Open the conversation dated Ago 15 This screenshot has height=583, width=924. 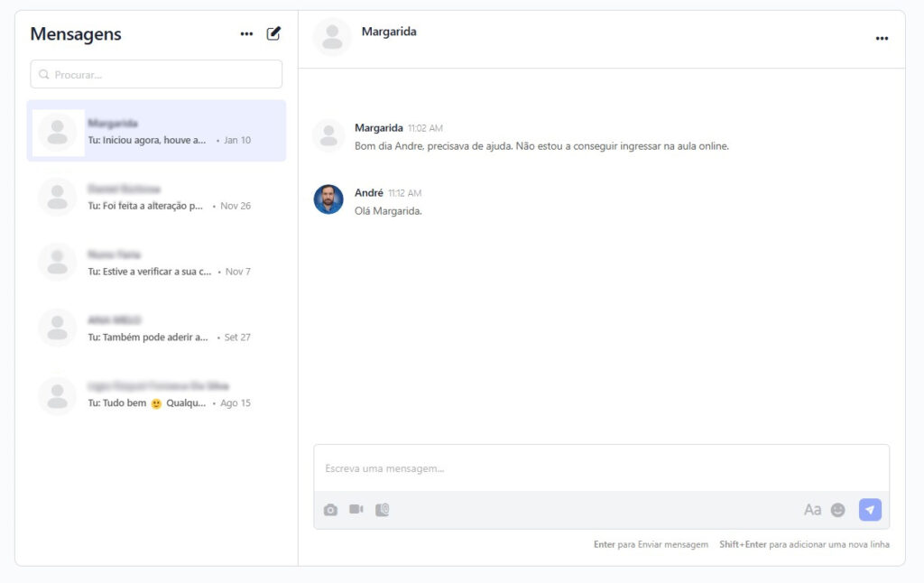(x=156, y=394)
